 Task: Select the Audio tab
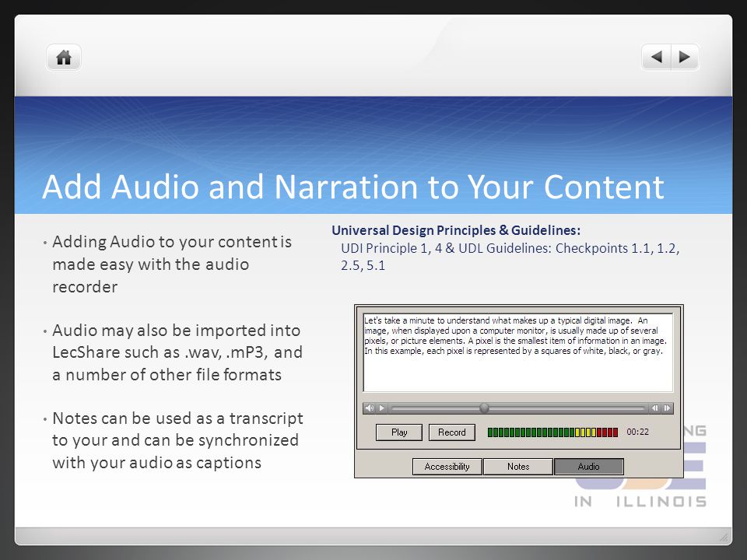coord(589,467)
